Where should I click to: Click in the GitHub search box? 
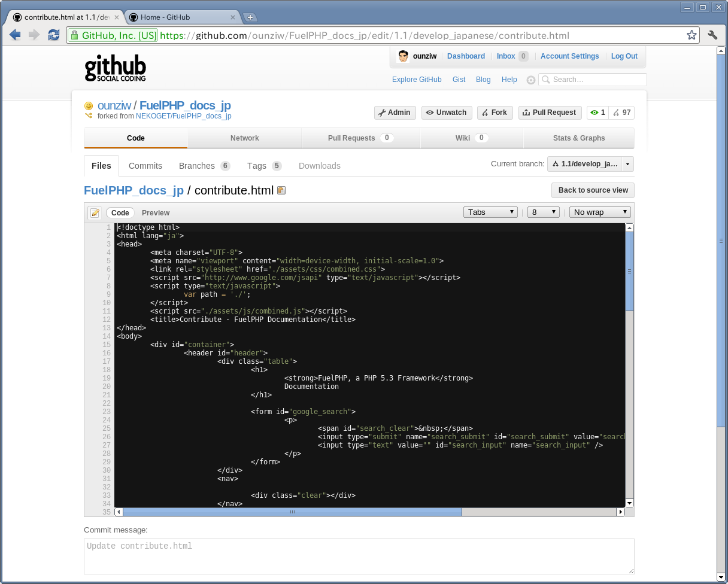(x=593, y=80)
